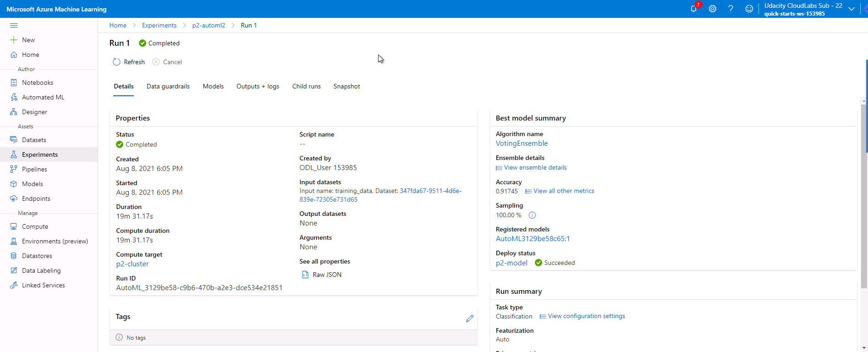
Task: Open notifications bell with 7 badge
Action: 694,8
